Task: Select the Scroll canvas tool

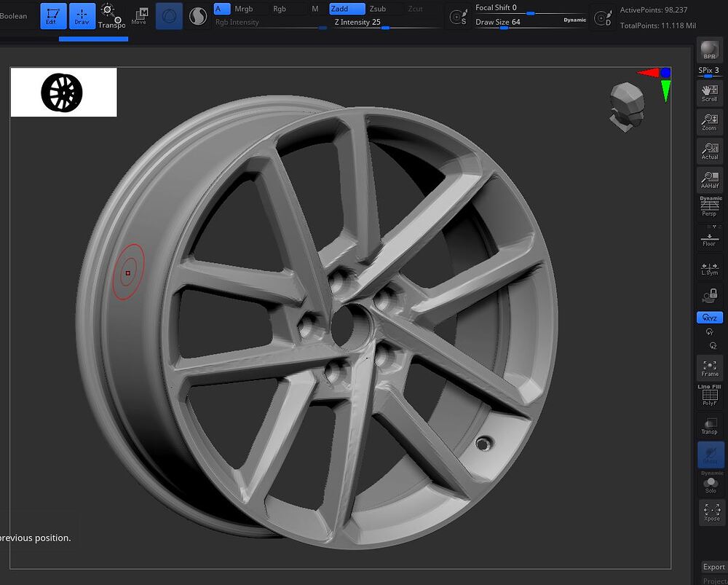Action: (x=709, y=93)
